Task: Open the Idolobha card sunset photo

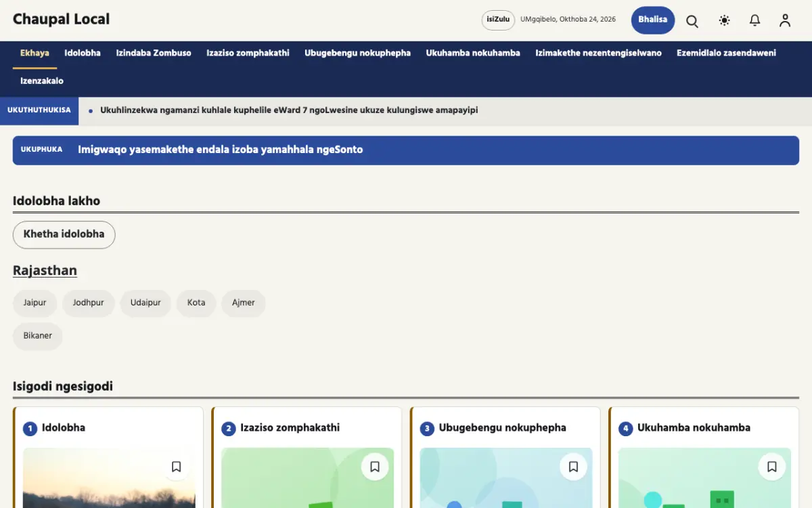Action: [x=109, y=478]
